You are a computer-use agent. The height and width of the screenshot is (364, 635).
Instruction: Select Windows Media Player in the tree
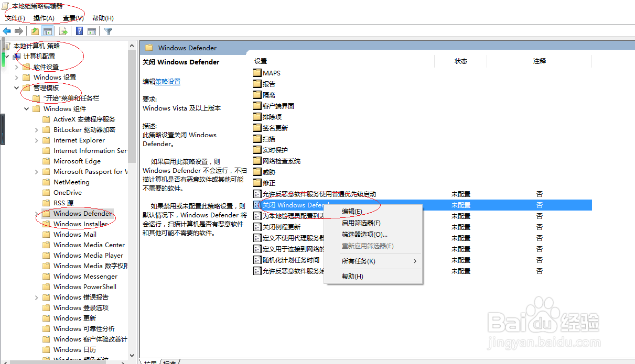click(88, 255)
